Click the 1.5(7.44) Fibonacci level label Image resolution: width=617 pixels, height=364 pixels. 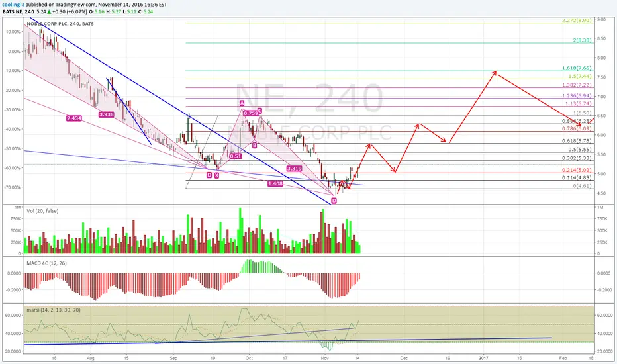click(x=580, y=76)
